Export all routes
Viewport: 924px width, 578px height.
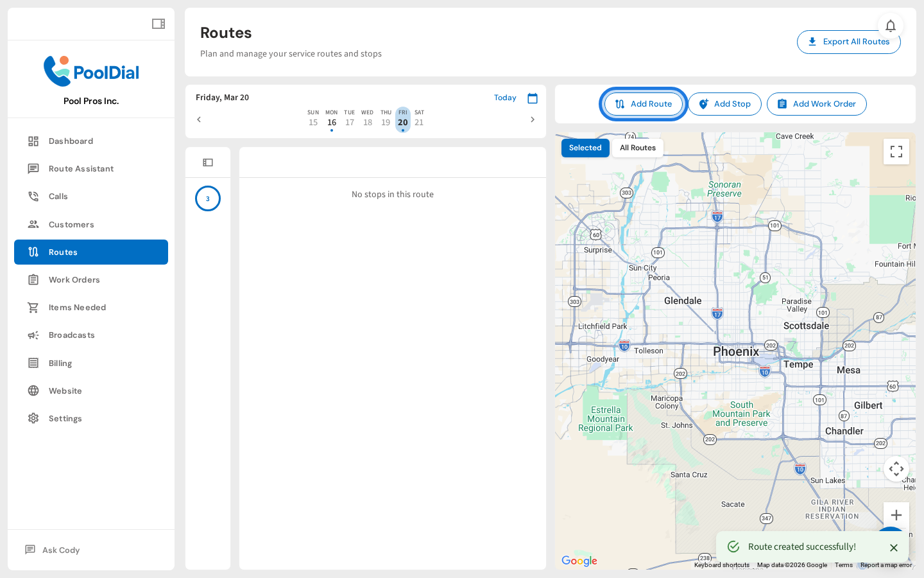click(x=849, y=42)
